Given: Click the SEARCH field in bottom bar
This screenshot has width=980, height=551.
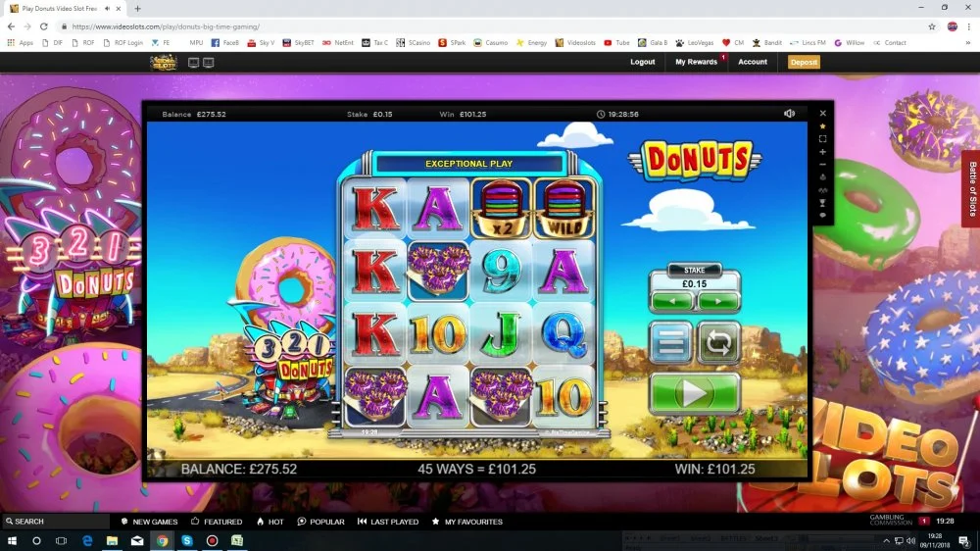Looking at the screenshot, I should pos(56,521).
